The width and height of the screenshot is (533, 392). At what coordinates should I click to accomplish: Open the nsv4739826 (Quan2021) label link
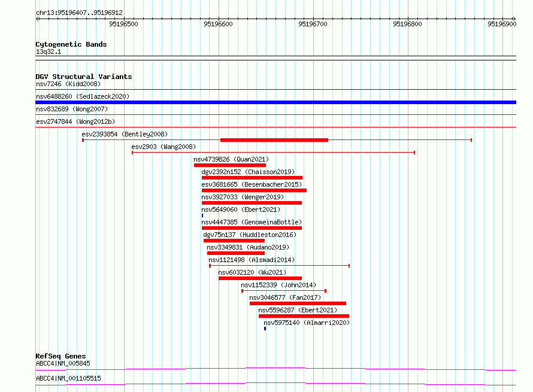pos(231,159)
